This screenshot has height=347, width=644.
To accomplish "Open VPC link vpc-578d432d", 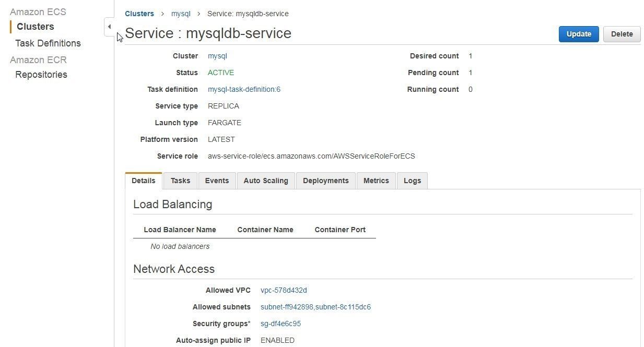I will (284, 290).
